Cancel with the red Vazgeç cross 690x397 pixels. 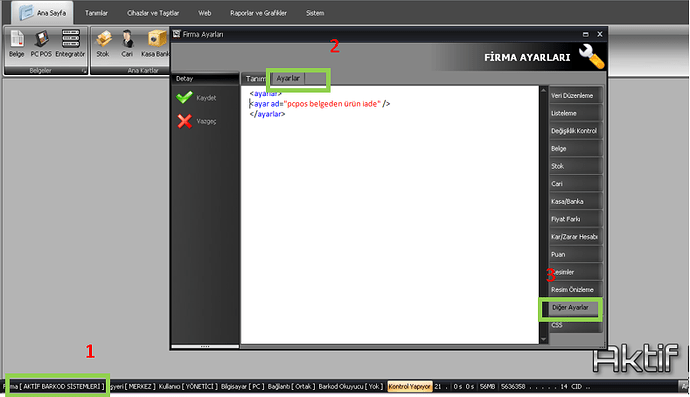tap(196, 121)
